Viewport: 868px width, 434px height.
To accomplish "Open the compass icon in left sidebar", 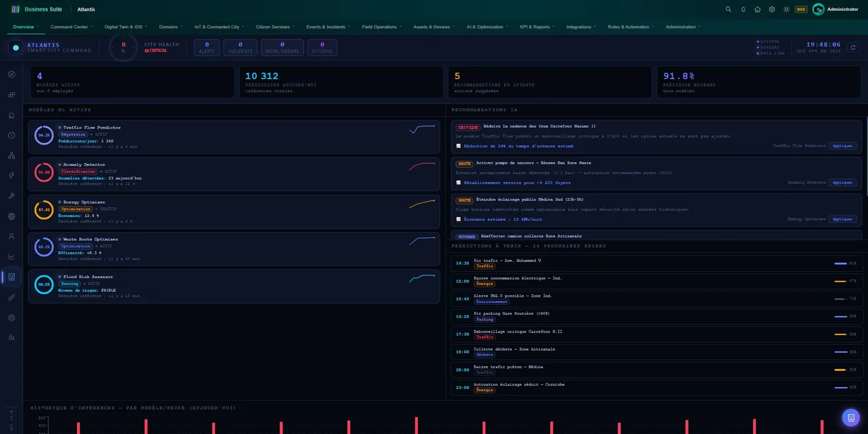I will 11,74.
